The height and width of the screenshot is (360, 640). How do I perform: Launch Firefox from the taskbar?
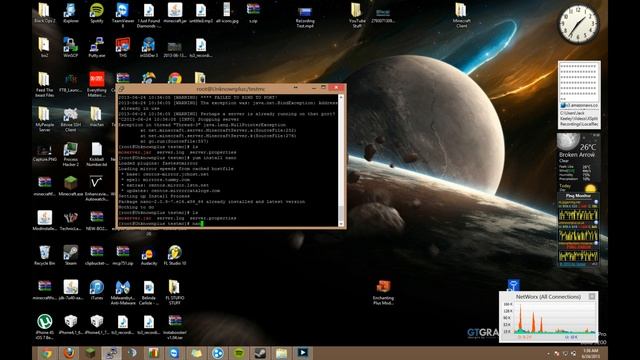pos(69,353)
